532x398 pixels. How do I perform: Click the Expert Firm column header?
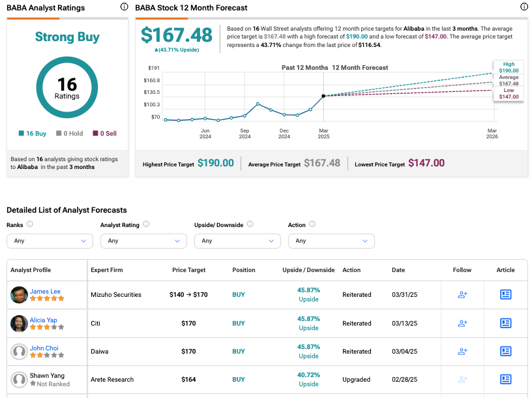106,270
